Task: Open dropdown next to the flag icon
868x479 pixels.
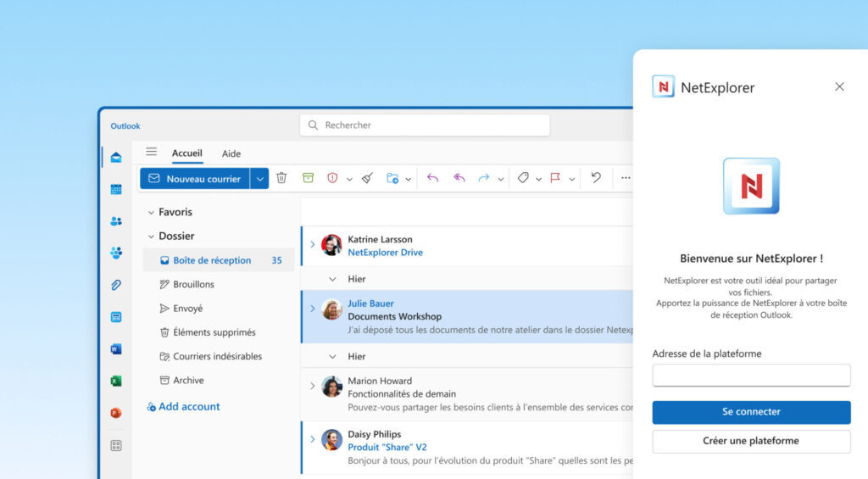Action: coord(572,180)
